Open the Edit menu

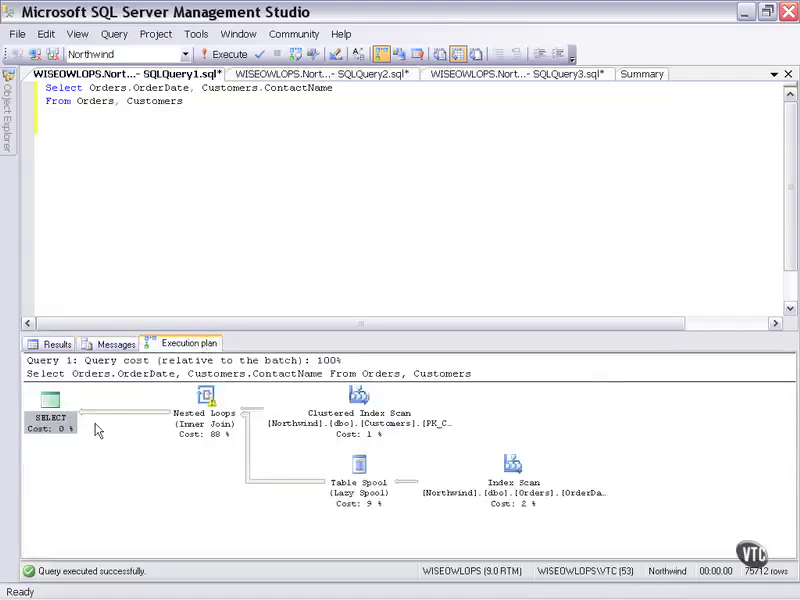(x=46, y=34)
